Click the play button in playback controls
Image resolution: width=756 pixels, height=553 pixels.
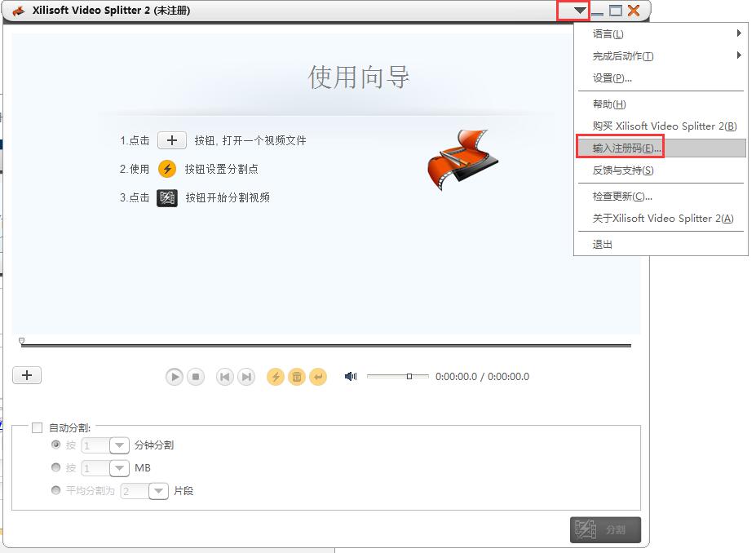click(x=174, y=377)
